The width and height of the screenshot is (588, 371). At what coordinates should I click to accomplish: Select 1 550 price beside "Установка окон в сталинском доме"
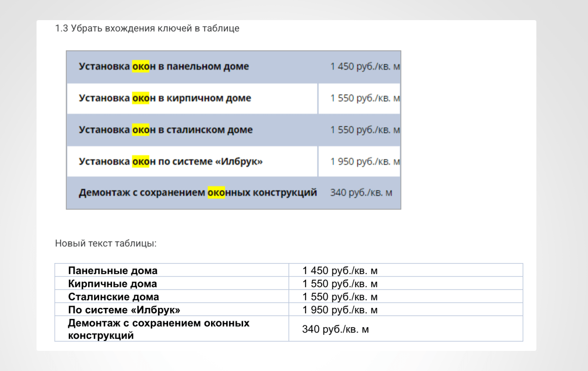point(365,130)
